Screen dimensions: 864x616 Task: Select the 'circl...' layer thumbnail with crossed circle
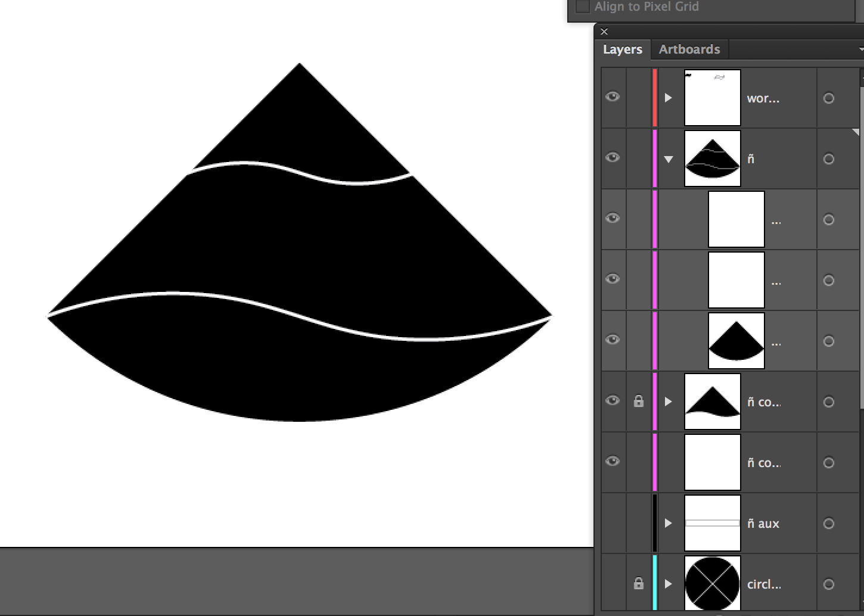click(x=713, y=584)
